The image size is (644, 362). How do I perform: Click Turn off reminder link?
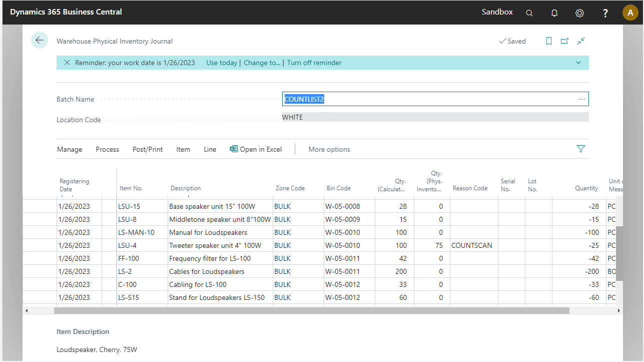(314, 63)
